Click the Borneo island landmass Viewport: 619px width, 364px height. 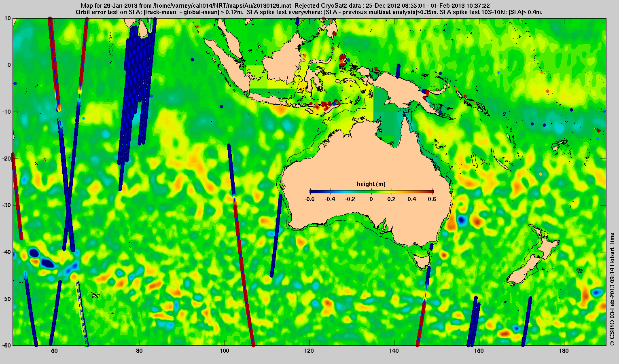click(x=282, y=61)
